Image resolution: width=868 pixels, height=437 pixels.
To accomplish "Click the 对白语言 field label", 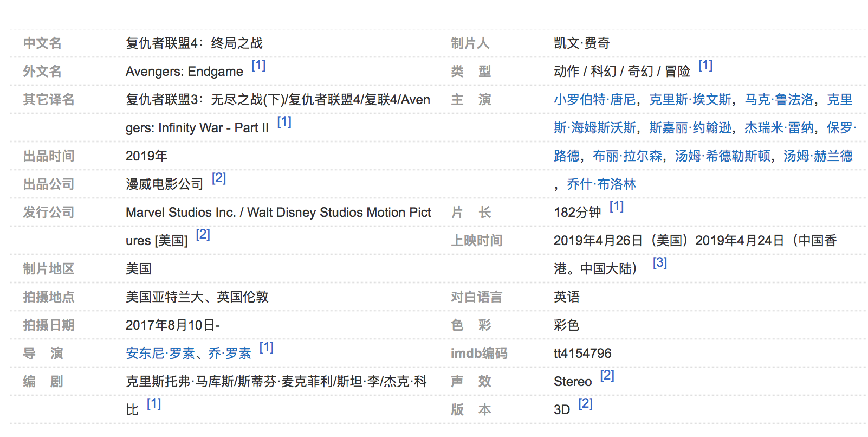I will 477,297.
